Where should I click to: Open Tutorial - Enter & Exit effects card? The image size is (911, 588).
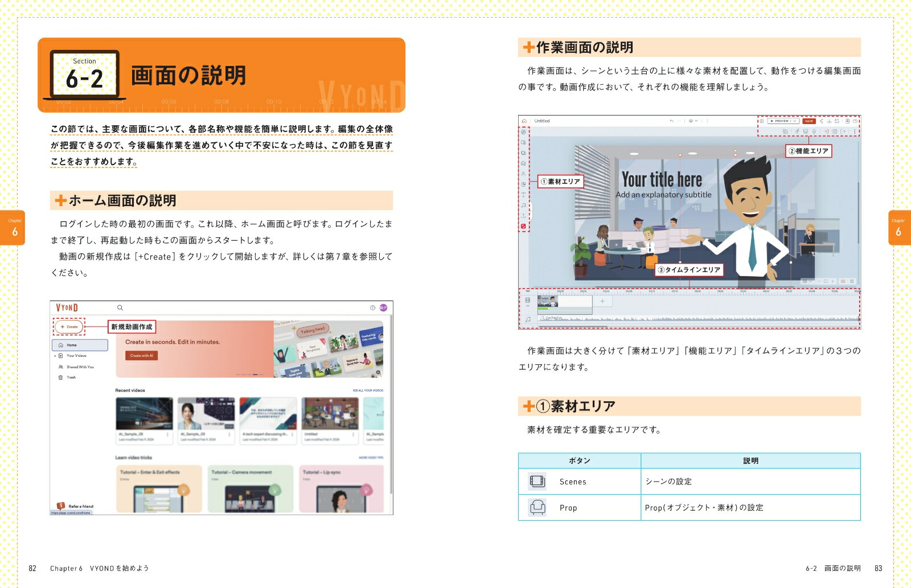(x=159, y=489)
